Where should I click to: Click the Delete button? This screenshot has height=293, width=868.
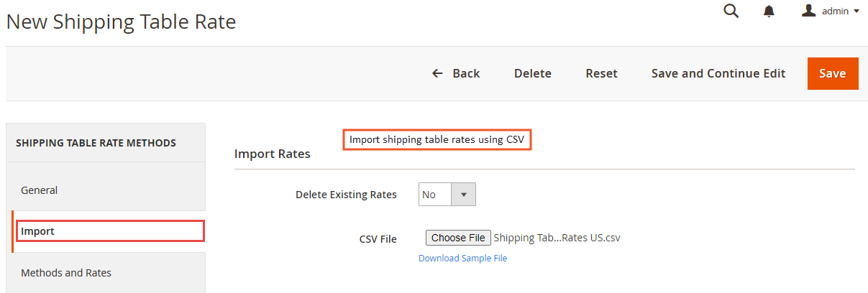533,73
